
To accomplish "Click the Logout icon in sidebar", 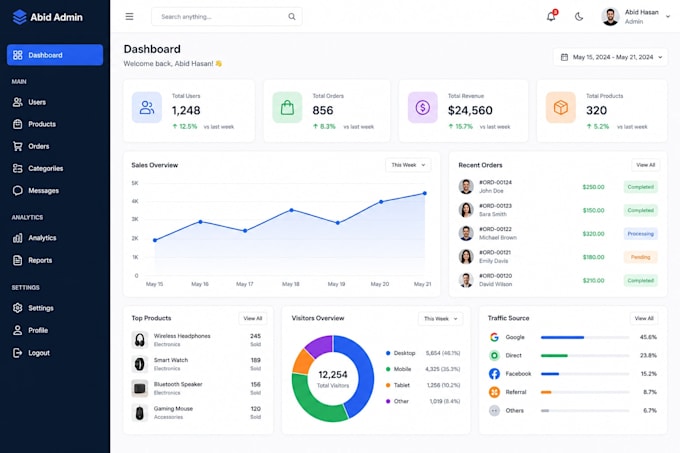I will 17,353.
